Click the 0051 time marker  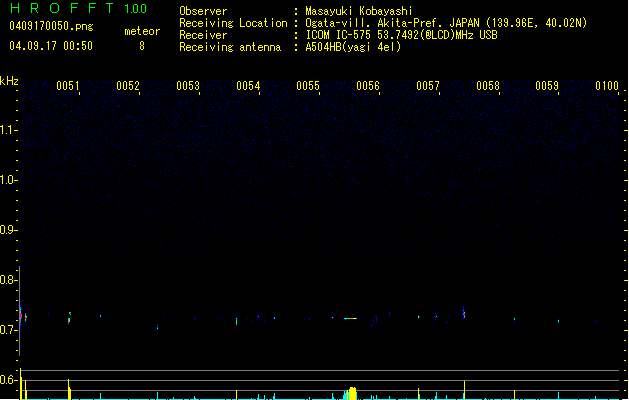pyautogui.click(x=68, y=86)
